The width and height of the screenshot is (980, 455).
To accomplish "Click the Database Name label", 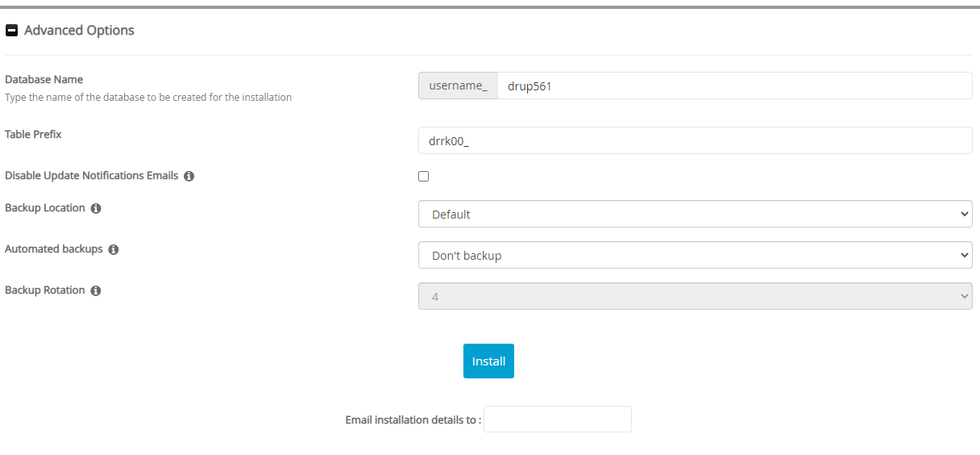I will (x=44, y=80).
